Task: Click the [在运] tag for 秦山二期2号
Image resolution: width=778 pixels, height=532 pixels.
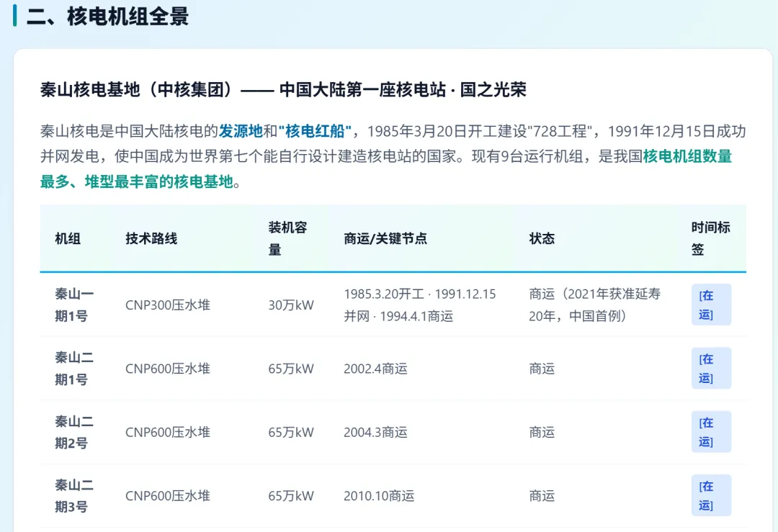Action: click(x=711, y=431)
